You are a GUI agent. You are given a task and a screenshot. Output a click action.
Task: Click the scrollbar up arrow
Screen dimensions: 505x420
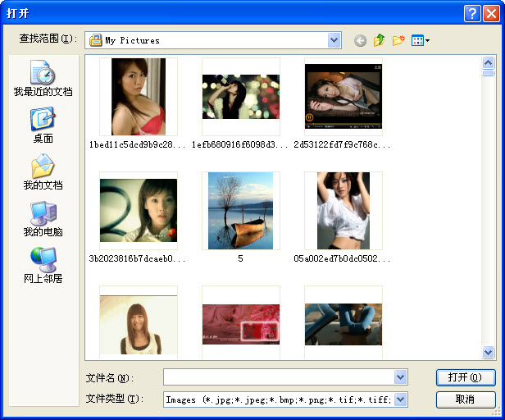pos(489,62)
